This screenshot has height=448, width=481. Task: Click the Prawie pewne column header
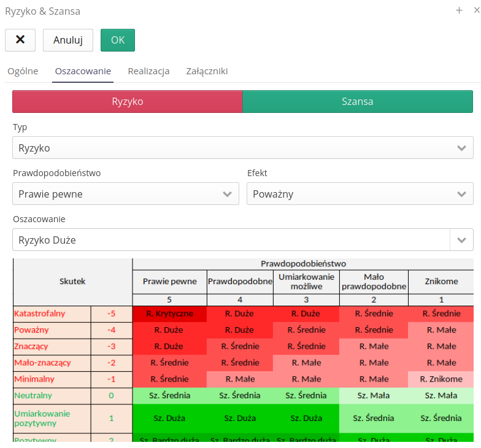tap(169, 282)
